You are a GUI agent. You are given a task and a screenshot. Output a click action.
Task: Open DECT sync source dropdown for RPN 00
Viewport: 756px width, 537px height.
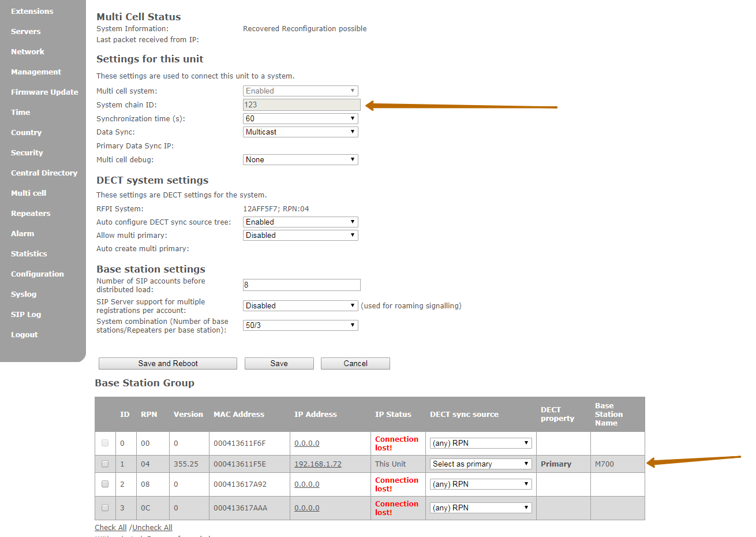pyautogui.click(x=481, y=443)
